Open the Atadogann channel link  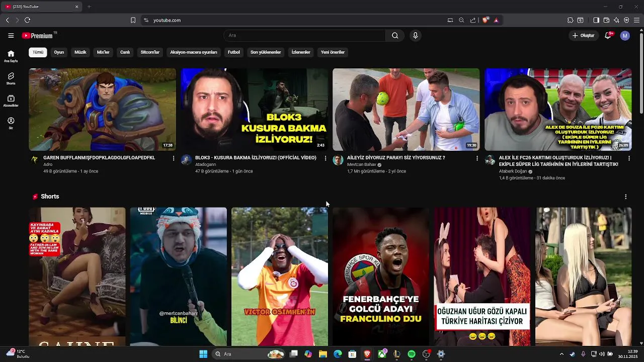click(205, 164)
